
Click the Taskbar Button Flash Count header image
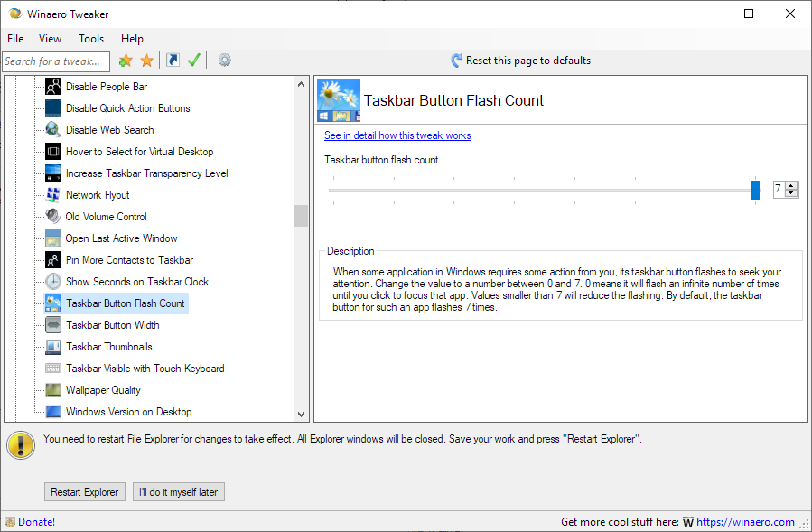[x=339, y=100]
